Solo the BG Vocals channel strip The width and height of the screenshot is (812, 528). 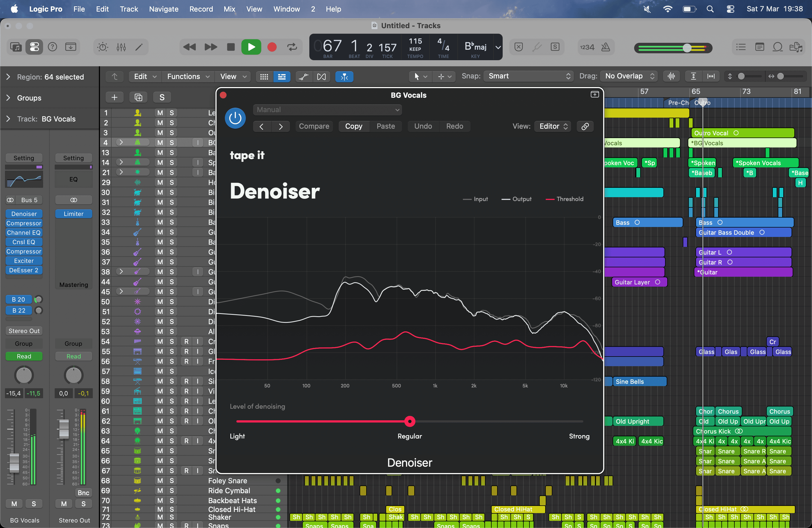[34, 503]
